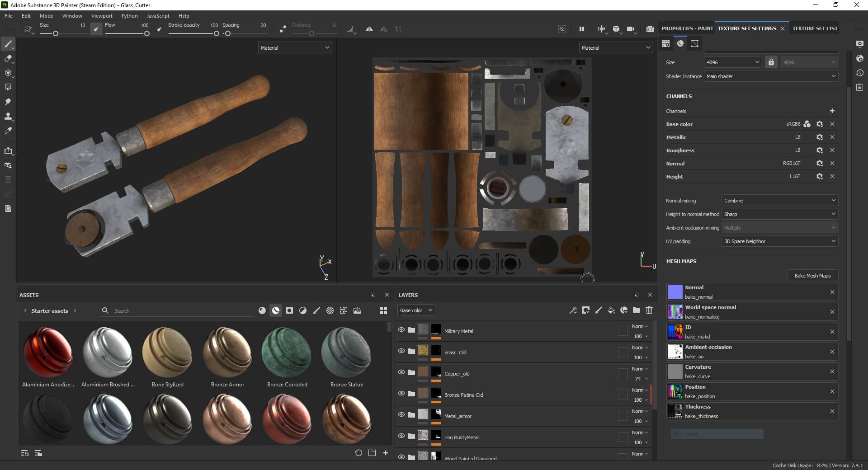Select the Eraser tool in left toolbar

click(x=8, y=58)
